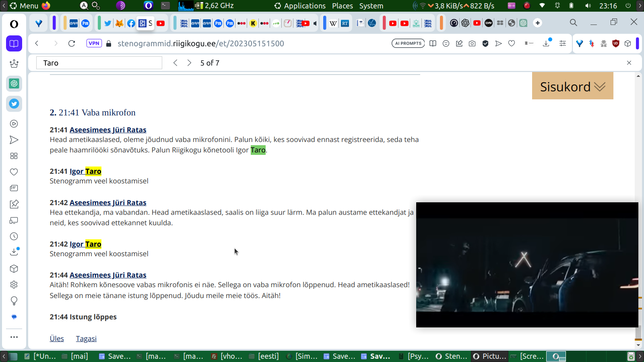This screenshot has width=644, height=362.
Task: Click the picture-in-picture video popup
Action: 527,265
